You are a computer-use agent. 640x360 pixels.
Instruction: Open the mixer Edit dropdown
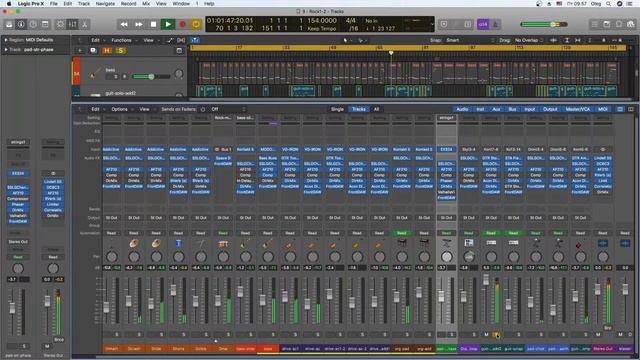click(x=97, y=109)
